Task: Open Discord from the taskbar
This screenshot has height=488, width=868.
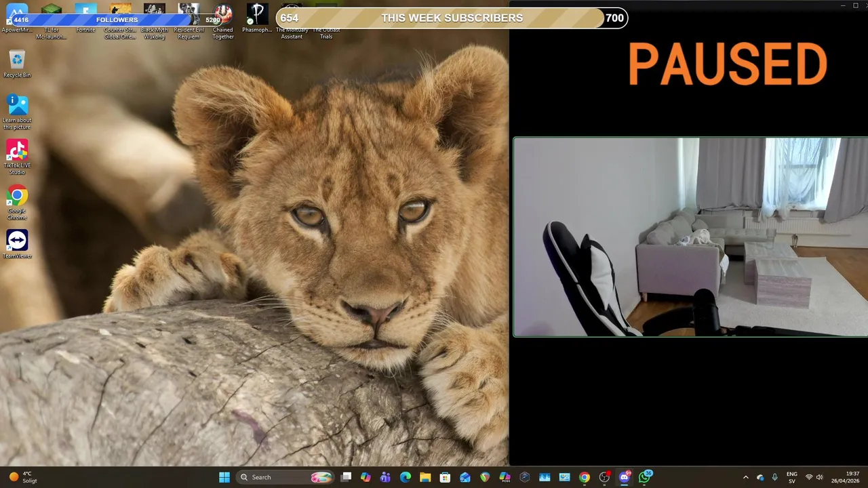Action: point(625,477)
